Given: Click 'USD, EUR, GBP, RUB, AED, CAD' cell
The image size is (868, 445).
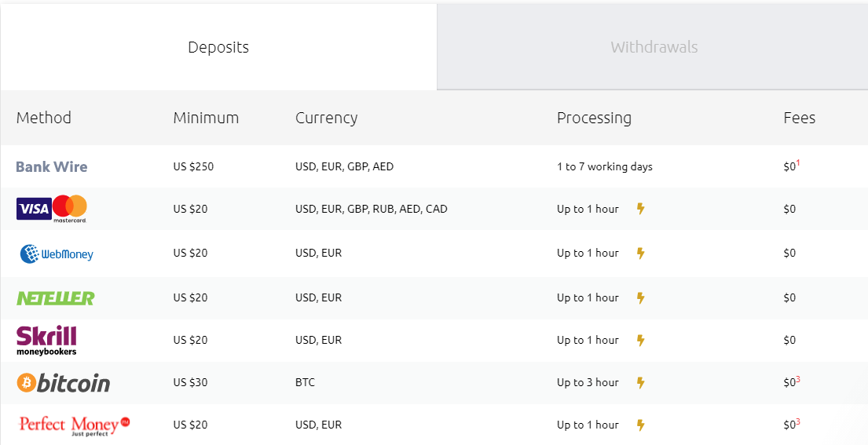Looking at the screenshot, I should click(x=372, y=210).
